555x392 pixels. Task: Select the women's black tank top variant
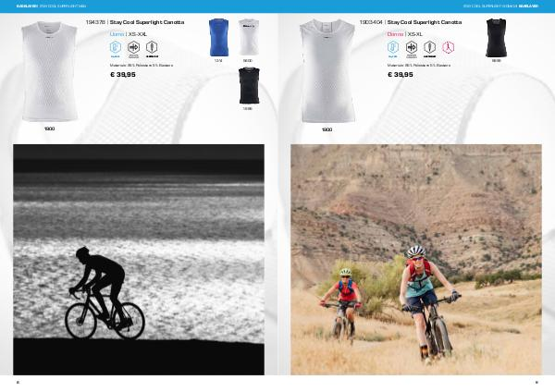tap(496, 38)
